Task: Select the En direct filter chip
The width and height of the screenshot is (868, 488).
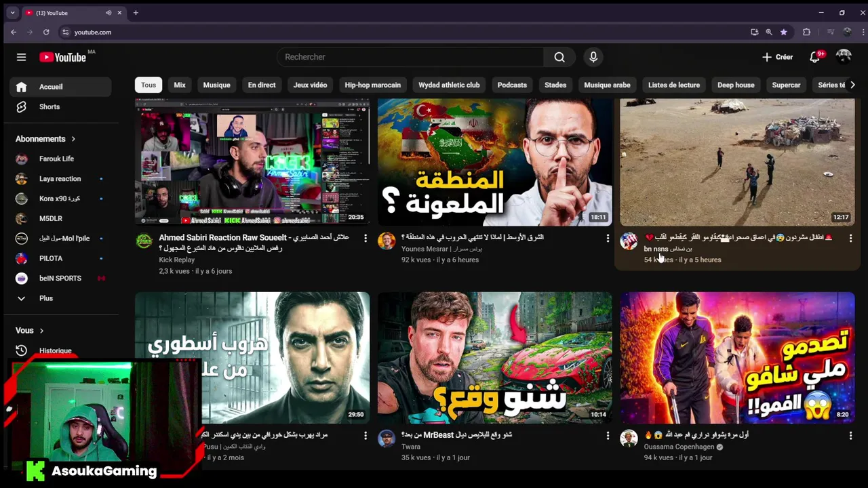Action: click(x=262, y=85)
